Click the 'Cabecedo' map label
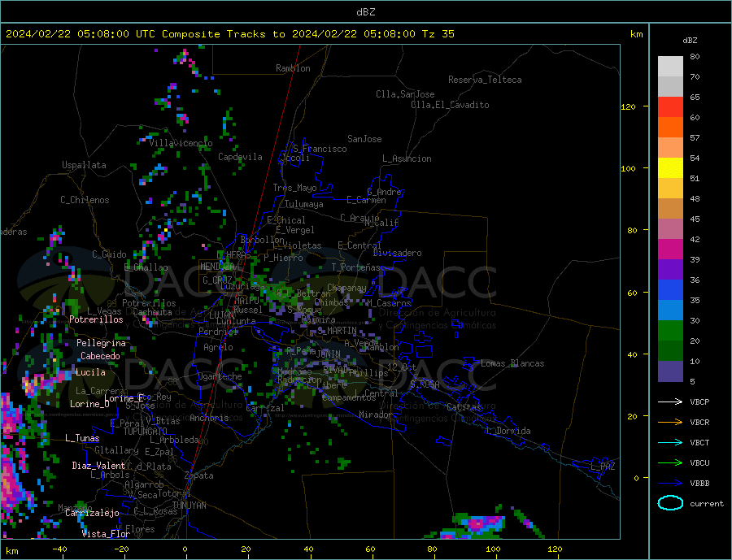732x560 pixels. (100, 356)
